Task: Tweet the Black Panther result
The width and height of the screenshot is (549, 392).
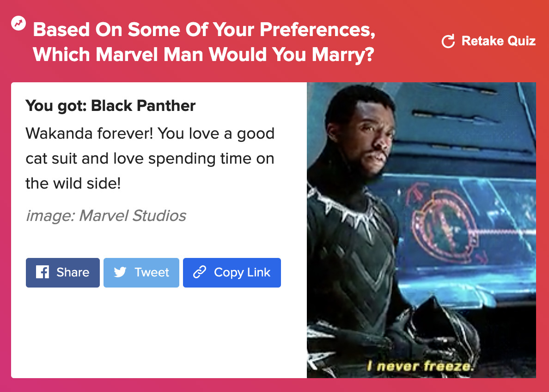Action: pyautogui.click(x=141, y=273)
